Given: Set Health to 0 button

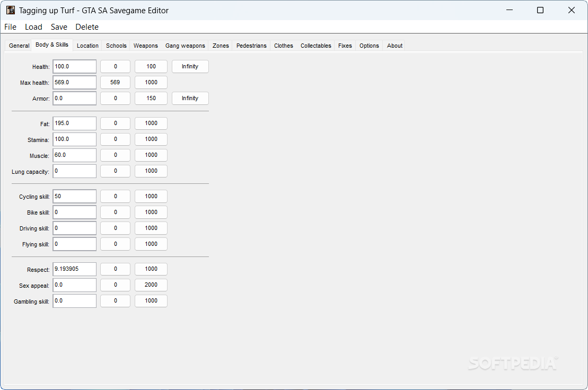Looking at the screenshot, I should tap(115, 67).
